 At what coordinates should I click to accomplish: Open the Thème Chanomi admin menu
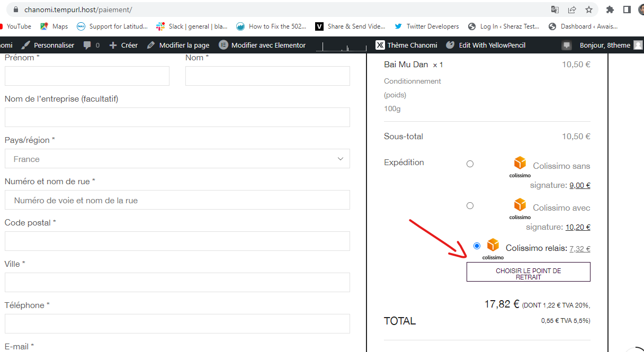(407, 45)
